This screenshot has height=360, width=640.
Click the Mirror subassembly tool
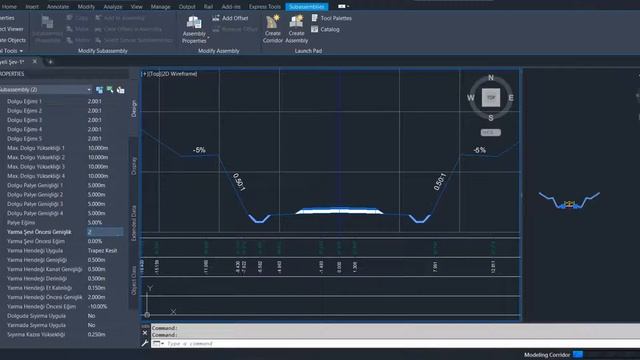tap(78, 40)
